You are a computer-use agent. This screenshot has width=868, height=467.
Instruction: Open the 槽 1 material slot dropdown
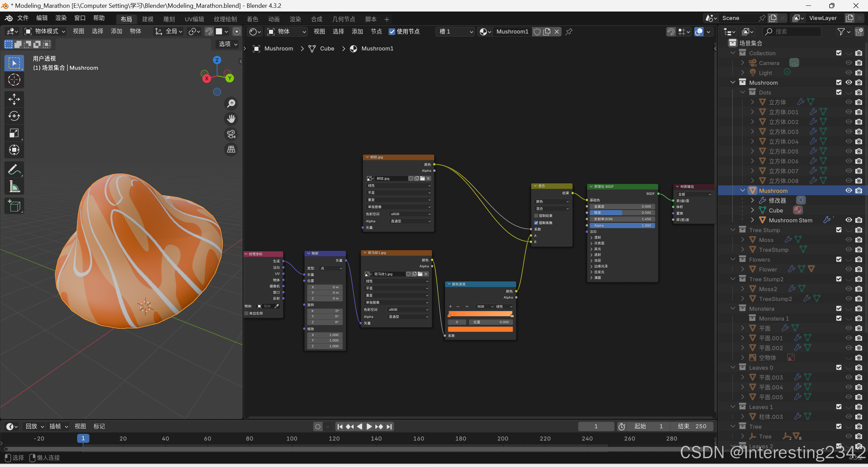pos(456,32)
